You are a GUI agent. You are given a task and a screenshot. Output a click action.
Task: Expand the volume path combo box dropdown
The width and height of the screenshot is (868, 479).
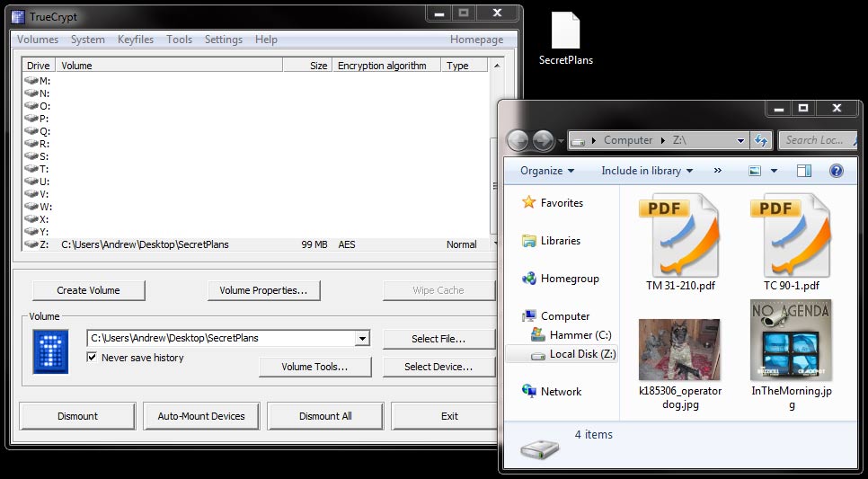tap(362, 338)
